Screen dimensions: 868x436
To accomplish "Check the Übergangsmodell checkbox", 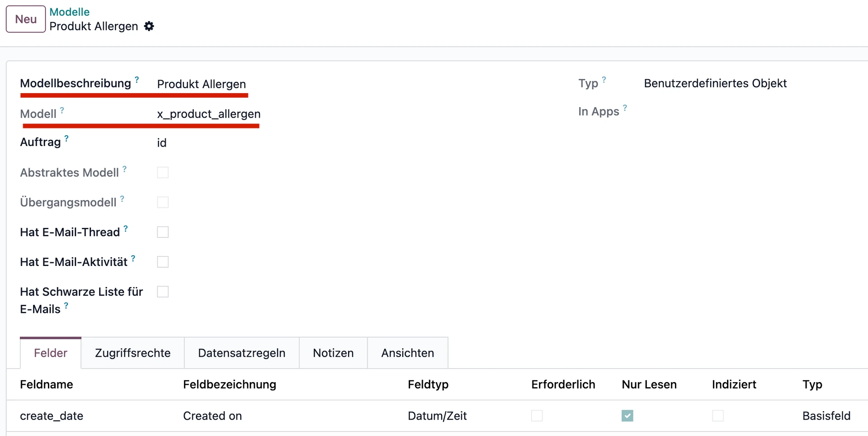I will (x=163, y=202).
